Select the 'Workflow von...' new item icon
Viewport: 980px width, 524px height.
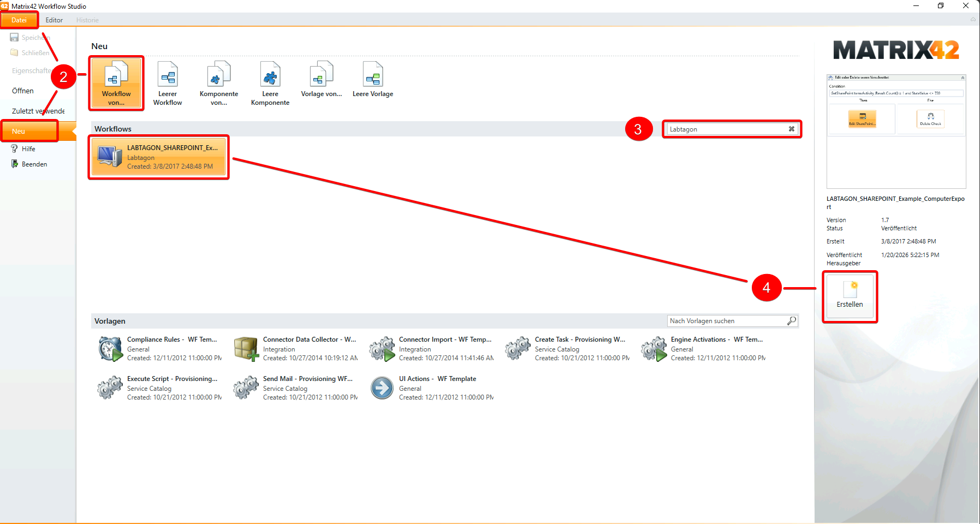116,83
